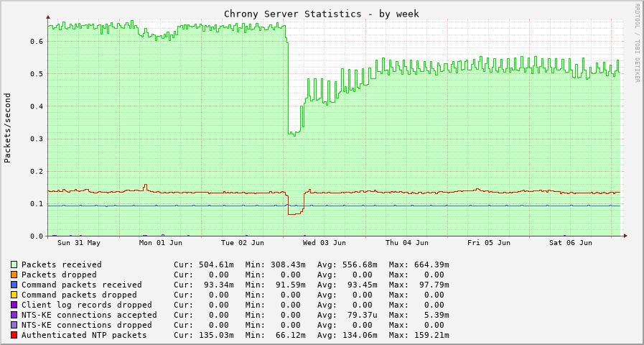Screen dimensions: 644x345
Task: Click the 'Client log records dropped' legend label
Action: (x=87, y=305)
